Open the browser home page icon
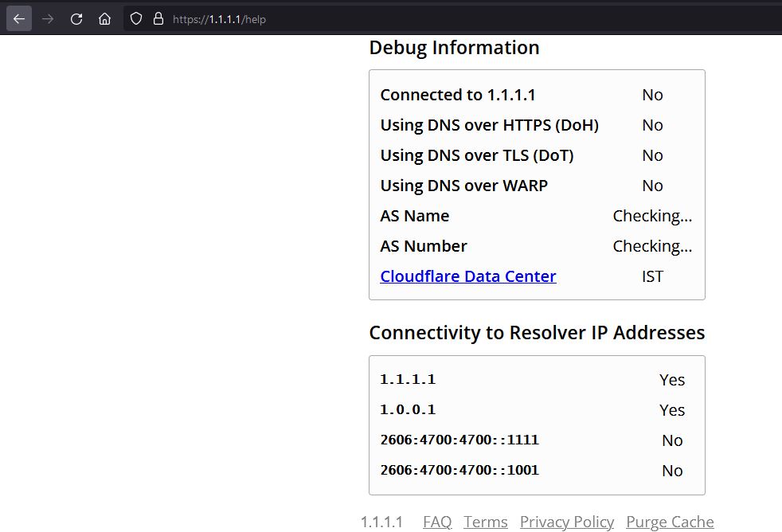Viewport: 782px width, 532px height. coord(105,19)
